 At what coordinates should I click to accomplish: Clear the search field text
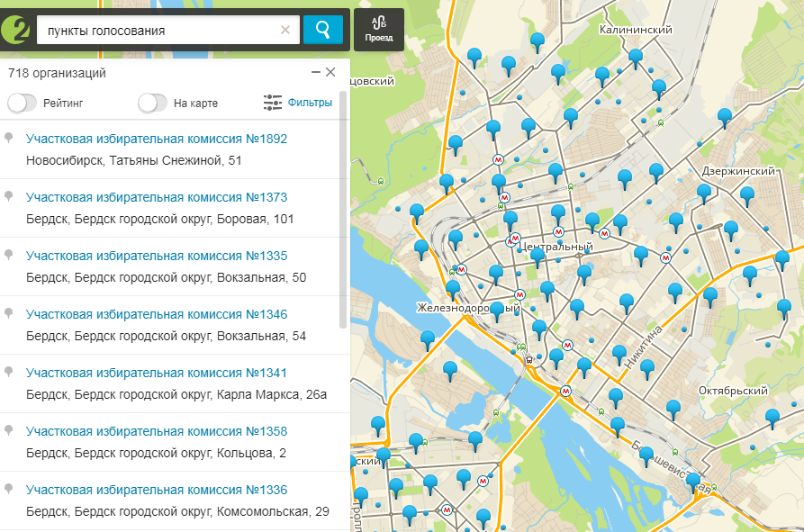point(285,30)
